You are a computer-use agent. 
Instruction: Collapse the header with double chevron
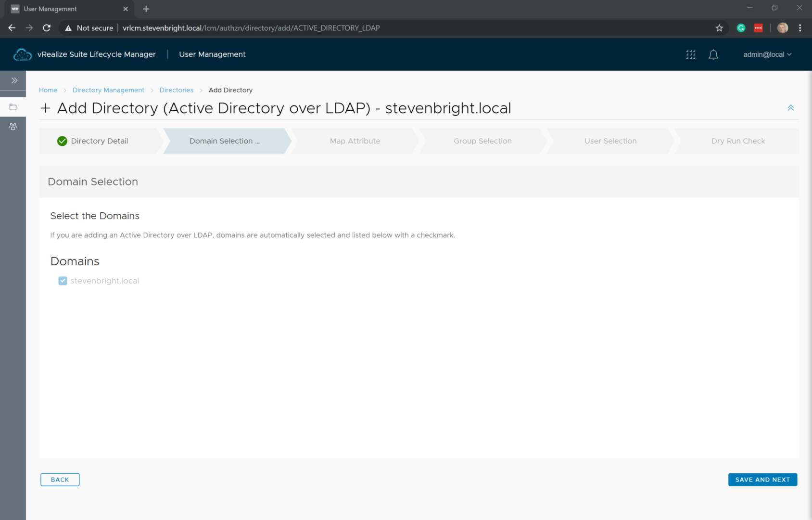(x=790, y=108)
